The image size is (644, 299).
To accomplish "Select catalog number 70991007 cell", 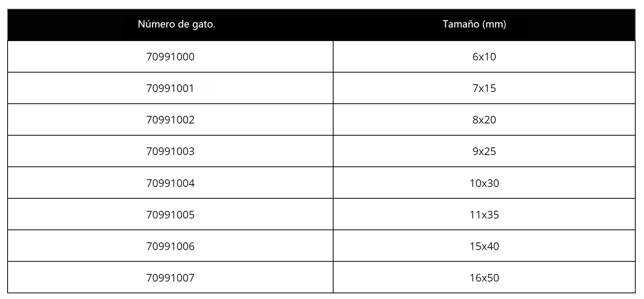I will pyautogui.click(x=170, y=277).
